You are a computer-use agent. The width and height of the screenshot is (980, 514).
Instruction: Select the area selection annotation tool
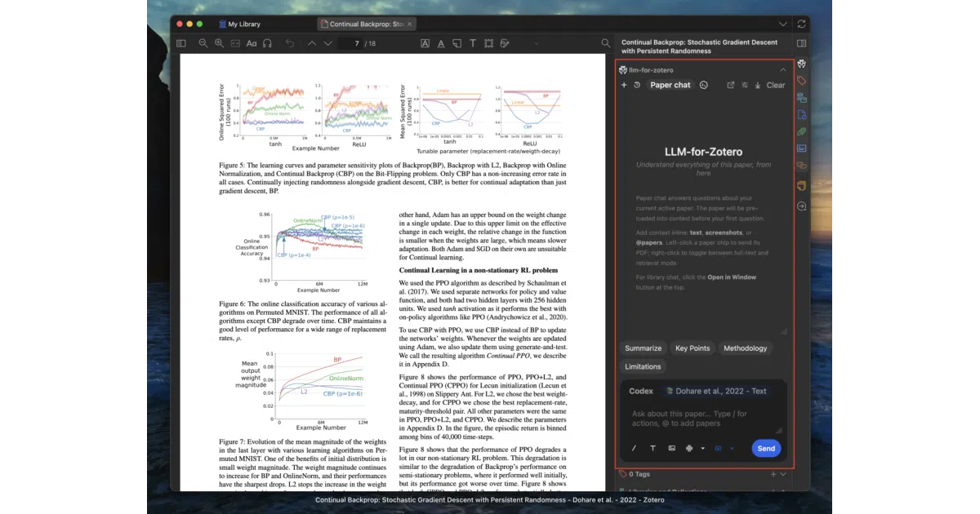(489, 43)
